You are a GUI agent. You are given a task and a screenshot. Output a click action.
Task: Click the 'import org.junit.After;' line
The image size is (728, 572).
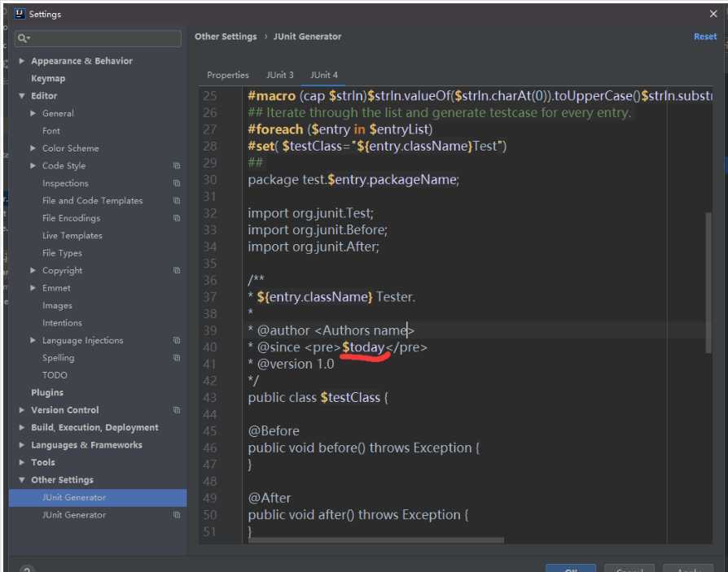pyautogui.click(x=314, y=247)
